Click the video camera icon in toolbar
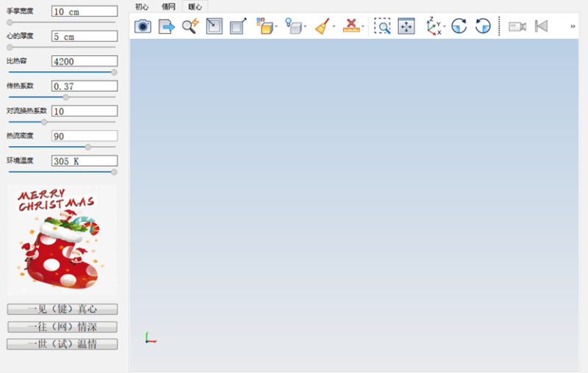 coord(517,26)
